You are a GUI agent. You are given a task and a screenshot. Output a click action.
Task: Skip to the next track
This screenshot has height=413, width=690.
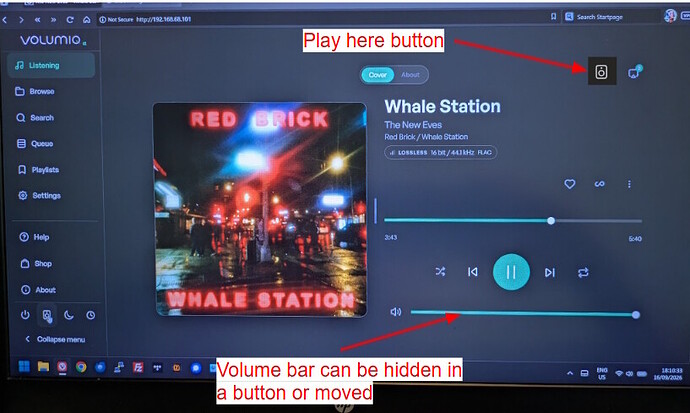coord(550,273)
